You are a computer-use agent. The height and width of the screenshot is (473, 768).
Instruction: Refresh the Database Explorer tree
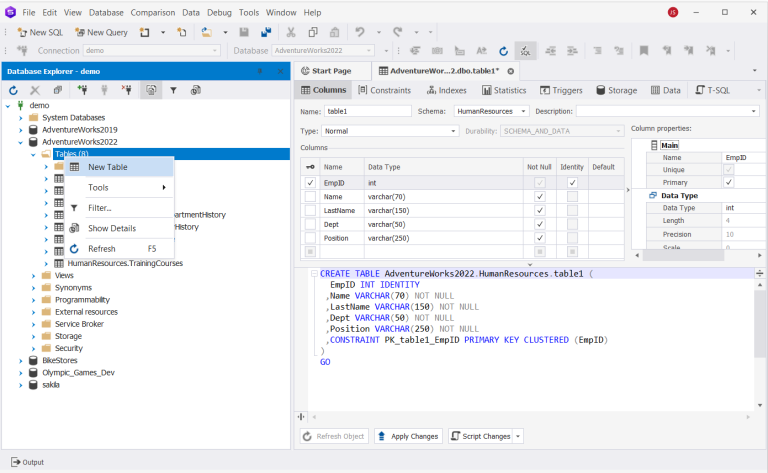pos(14,90)
